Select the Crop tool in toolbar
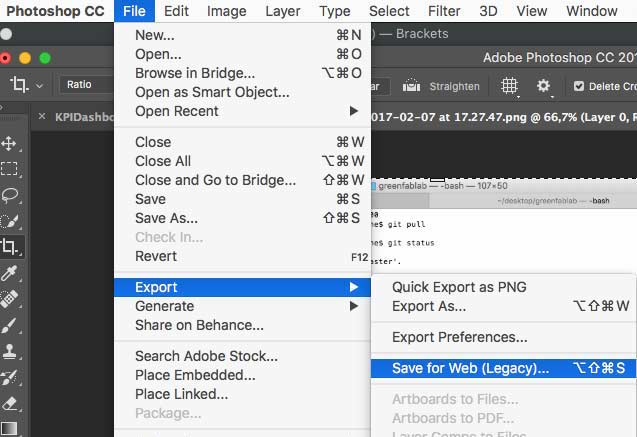The image size is (637, 437). point(10,247)
